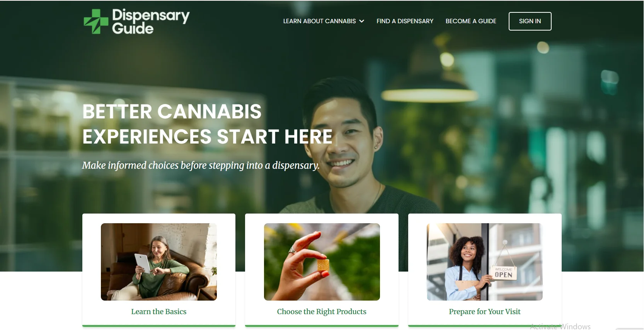This screenshot has width=644, height=330.
Task: Open the Learn About Cannabis menu
Action: (x=324, y=21)
